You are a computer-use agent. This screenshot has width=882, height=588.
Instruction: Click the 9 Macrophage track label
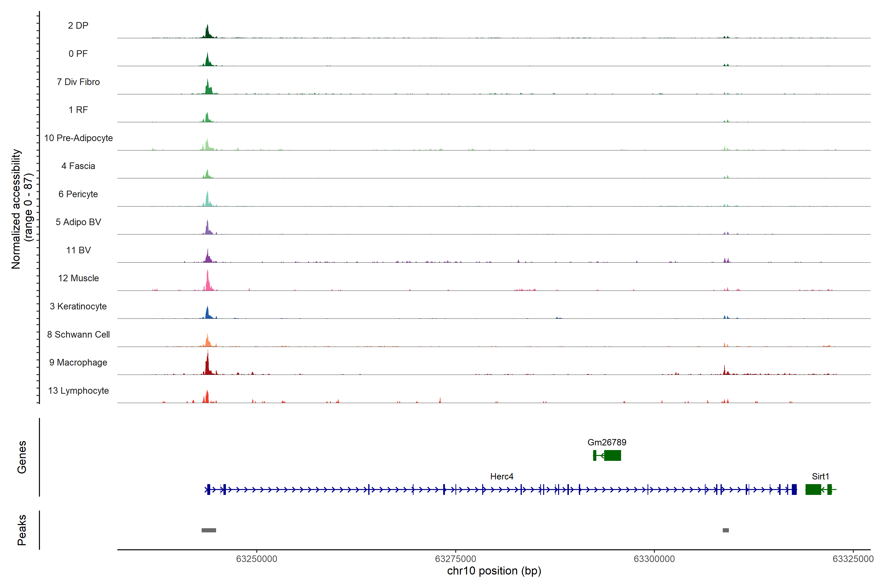click(78, 362)
